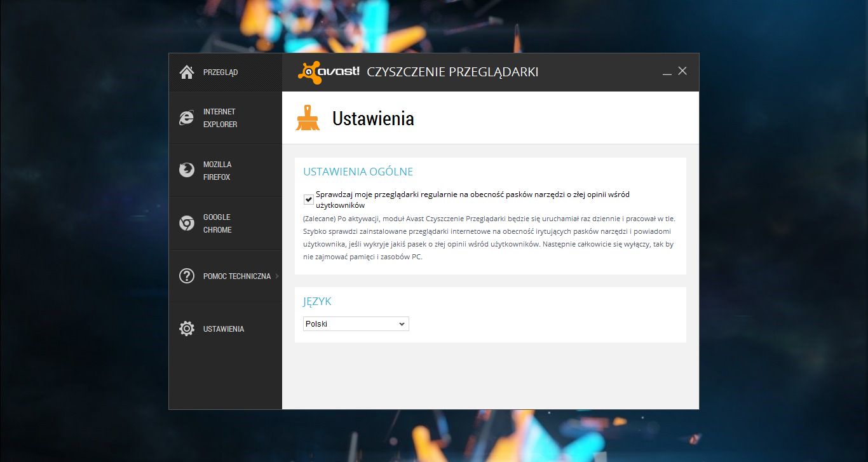
Task: Click the large 'Ustawienia' page heading
Action: pos(373,118)
